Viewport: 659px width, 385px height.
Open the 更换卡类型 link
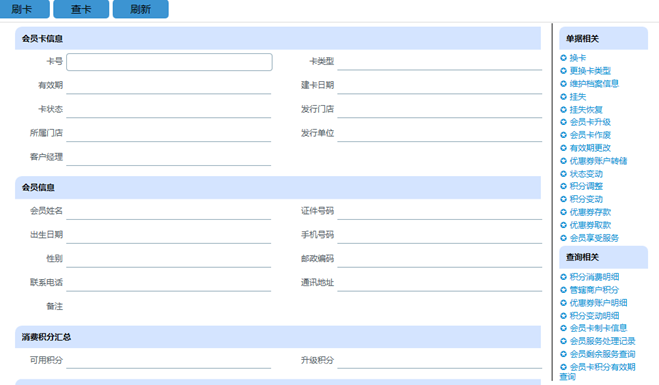[x=590, y=71]
